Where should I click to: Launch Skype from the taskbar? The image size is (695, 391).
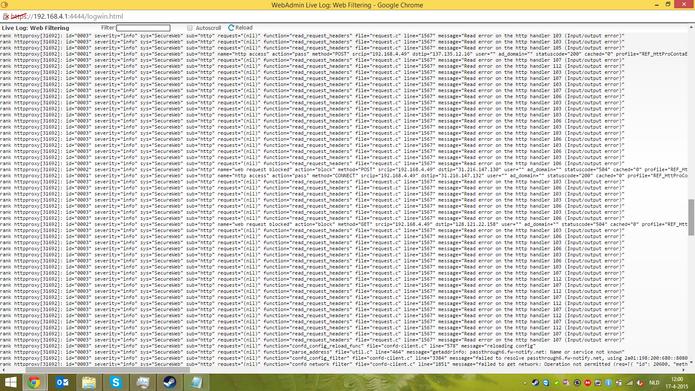[116, 382]
